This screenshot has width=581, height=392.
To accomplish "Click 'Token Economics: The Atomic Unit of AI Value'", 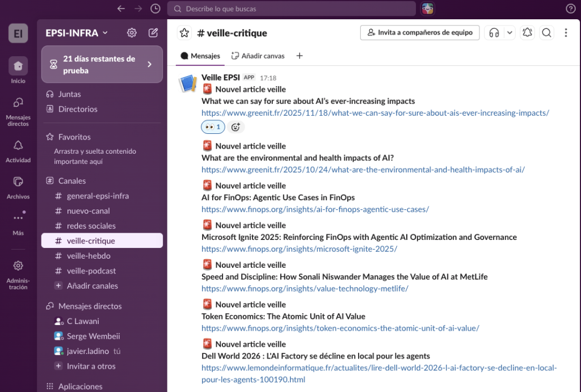I will tap(284, 317).
